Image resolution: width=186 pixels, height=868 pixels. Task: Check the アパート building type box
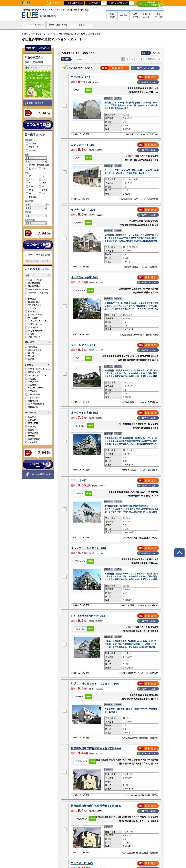tap(27, 144)
